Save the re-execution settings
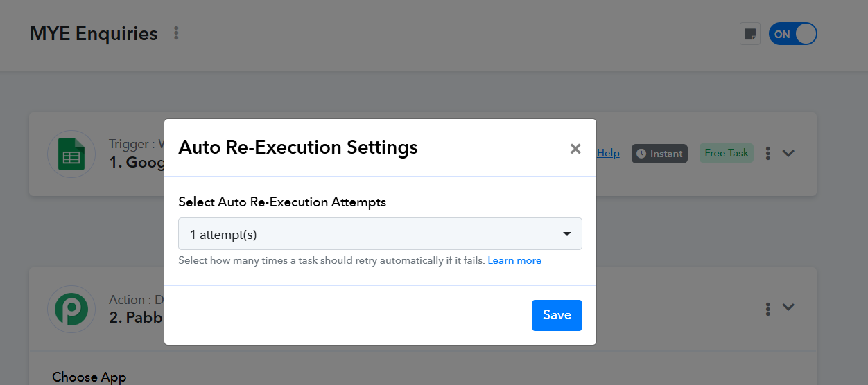Viewport: 868px width, 385px height. pyautogui.click(x=557, y=315)
